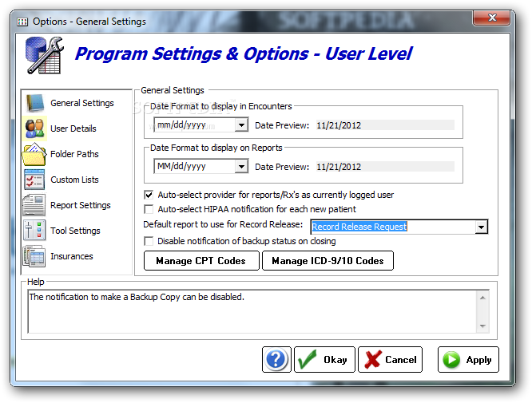Expand the Record Release report dropdown arrow
The image size is (532, 403).
[481, 227]
